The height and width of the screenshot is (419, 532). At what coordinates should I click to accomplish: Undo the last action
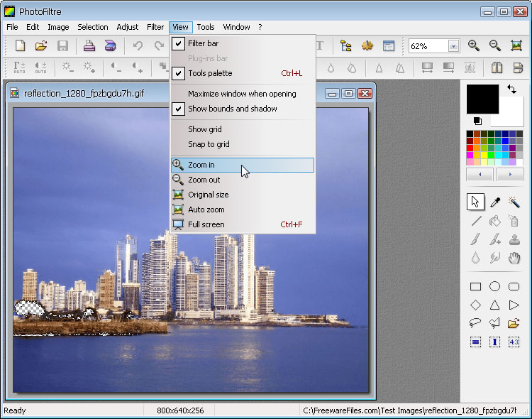click(138, 45)
